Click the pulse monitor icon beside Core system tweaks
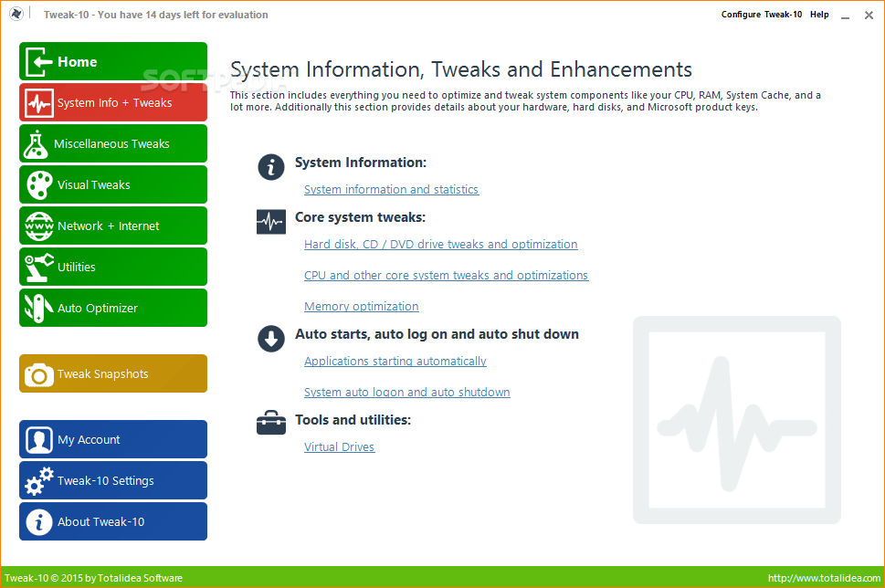The height and width of the screenshot is (588, 885). coord(271,222)
